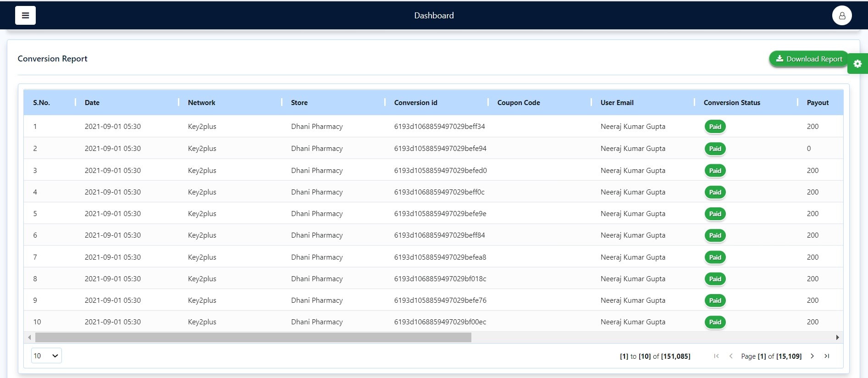Click the Paid badge in row 1

tap(715, 127)
